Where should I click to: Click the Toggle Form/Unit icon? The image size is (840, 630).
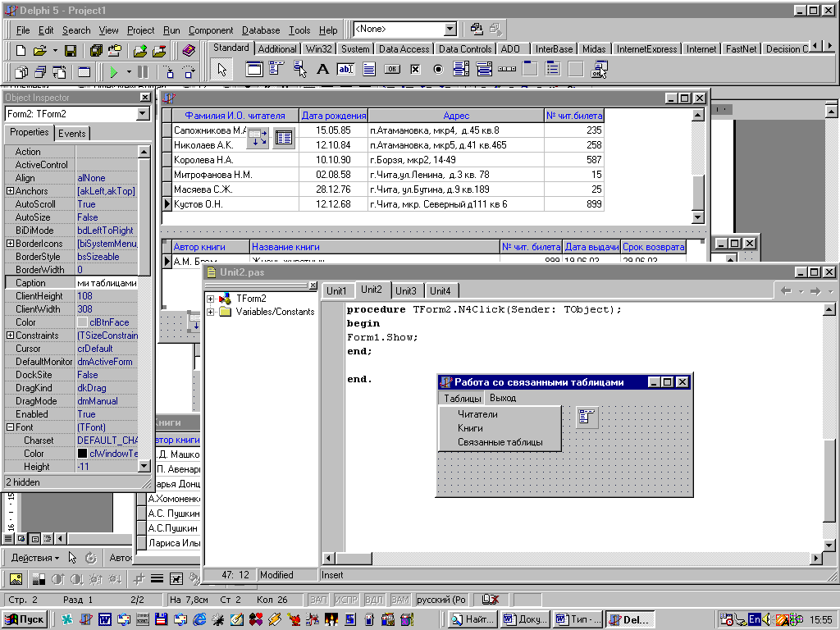click(59, 71)
